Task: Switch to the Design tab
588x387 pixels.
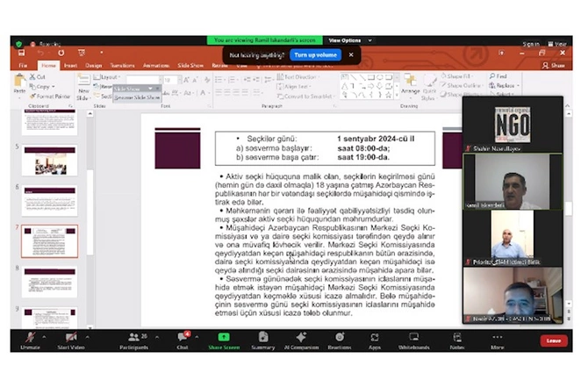Action: point(93,65)
